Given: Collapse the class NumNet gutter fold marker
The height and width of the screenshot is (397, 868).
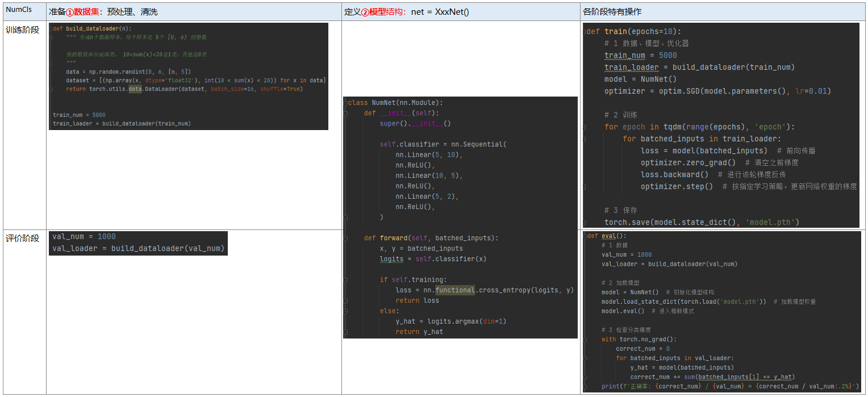Looking at the screenshot, I should (x=345, y=103).
